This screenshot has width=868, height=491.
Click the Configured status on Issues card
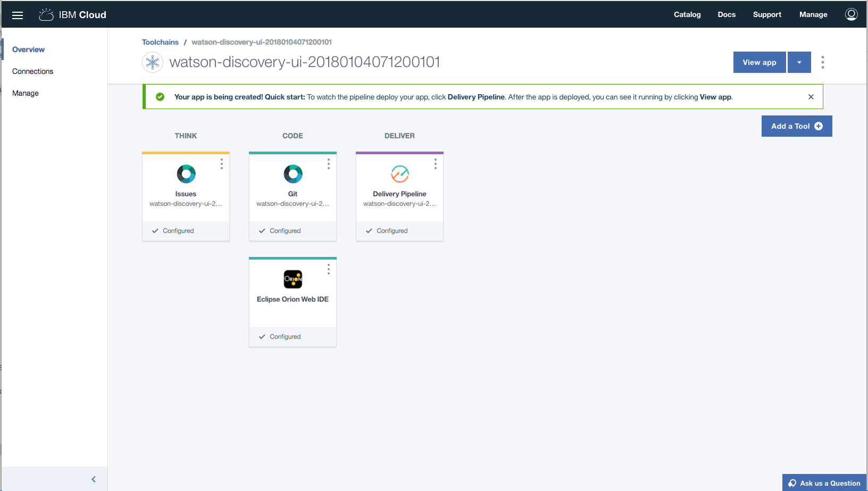(x=173, y=231)
